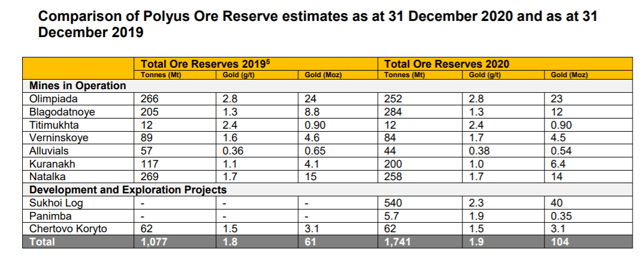The width and height of the screenshot is (644, 258).
Task: Click Kuranakh 2020 grade value 1.0
Action: [x=476, y=164]
